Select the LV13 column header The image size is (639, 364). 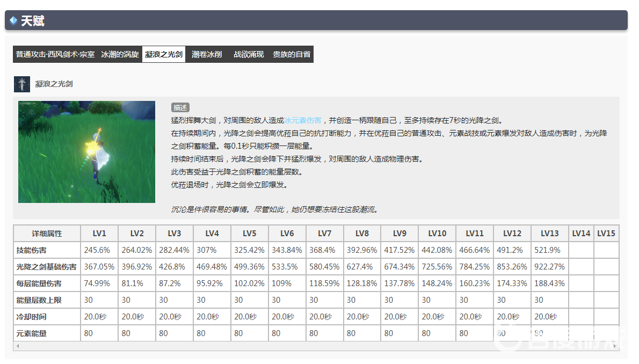point(550,234)
